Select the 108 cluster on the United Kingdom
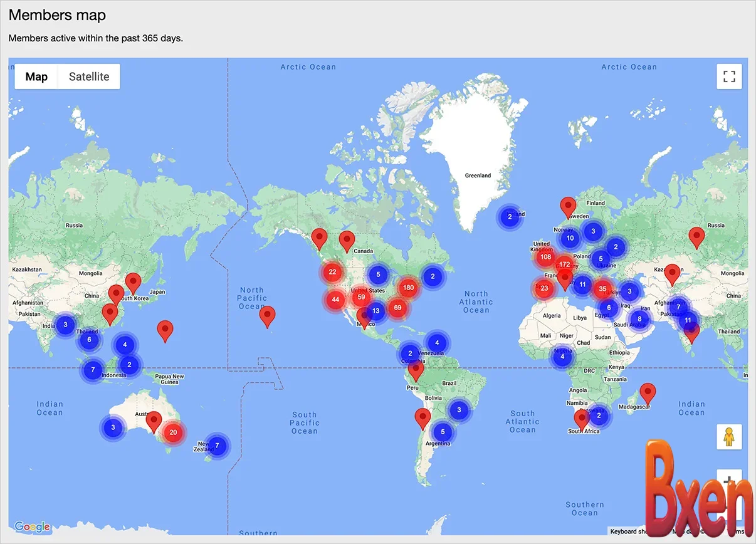This screenshot has height=544, width=756. [x=545, y=256]
